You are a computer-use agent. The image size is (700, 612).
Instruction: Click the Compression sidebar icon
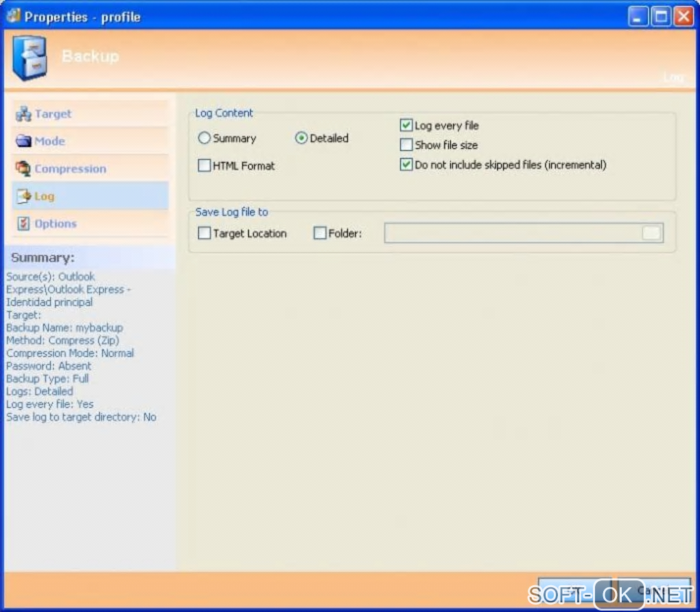[x=23, y=169]
